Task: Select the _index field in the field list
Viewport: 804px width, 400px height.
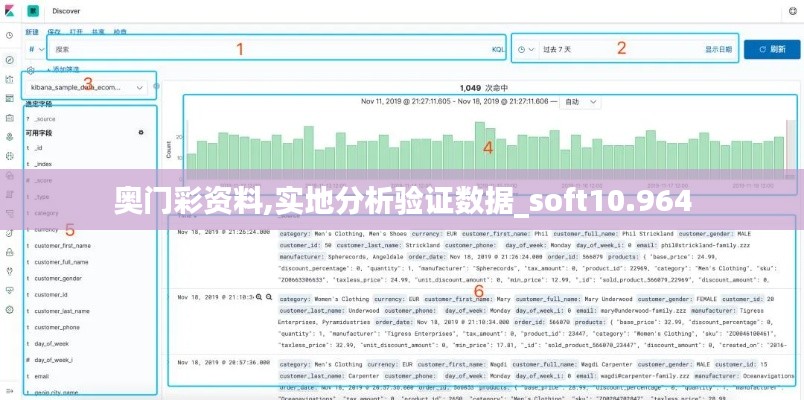Action: pos(43,164)
